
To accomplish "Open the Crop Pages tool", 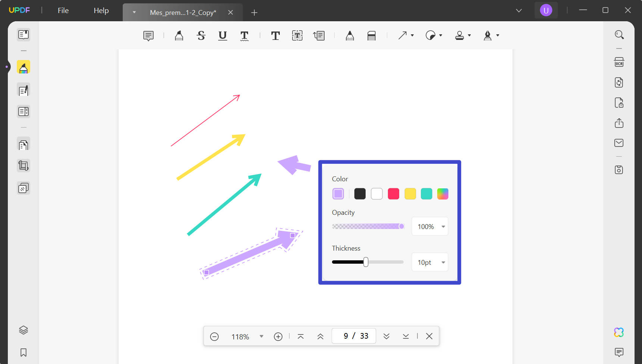I will click(24, 166).
